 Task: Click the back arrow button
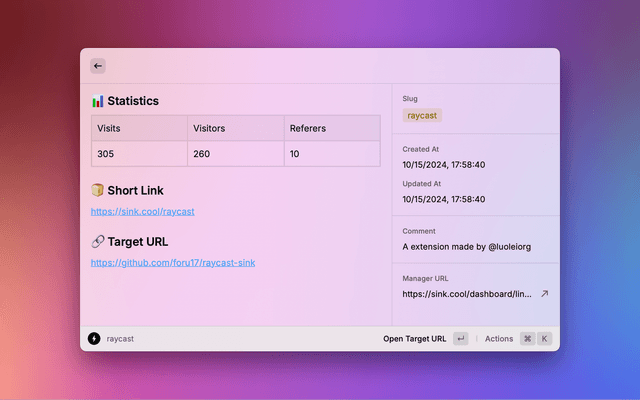click(98, 66)
